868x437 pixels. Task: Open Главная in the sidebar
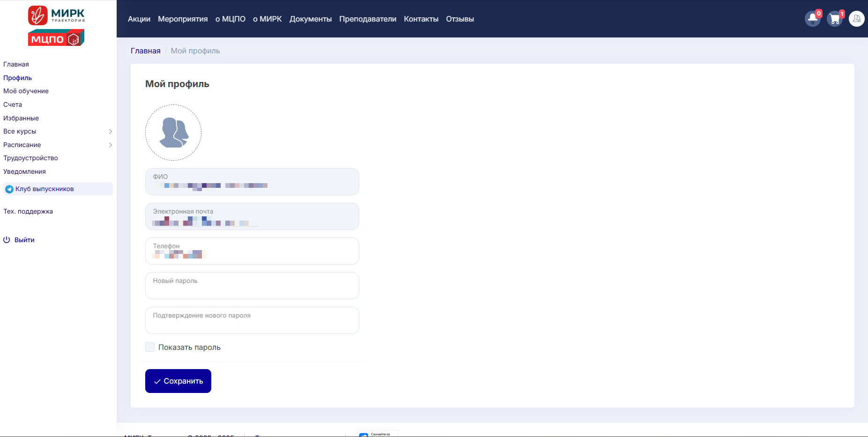(16, 65)
